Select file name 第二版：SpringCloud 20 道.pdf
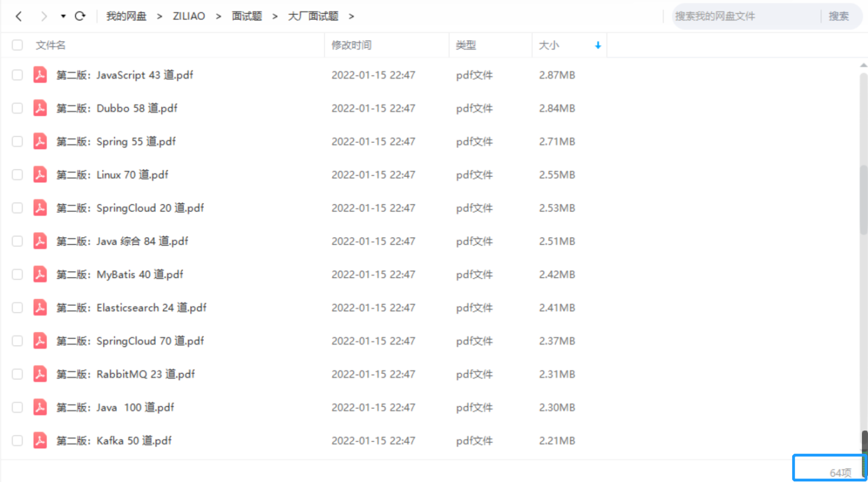The image size is (868, 482). (130, 208)
